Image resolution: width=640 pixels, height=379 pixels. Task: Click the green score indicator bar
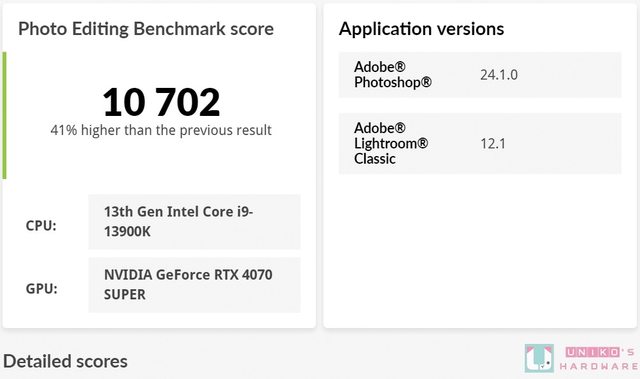4,115
